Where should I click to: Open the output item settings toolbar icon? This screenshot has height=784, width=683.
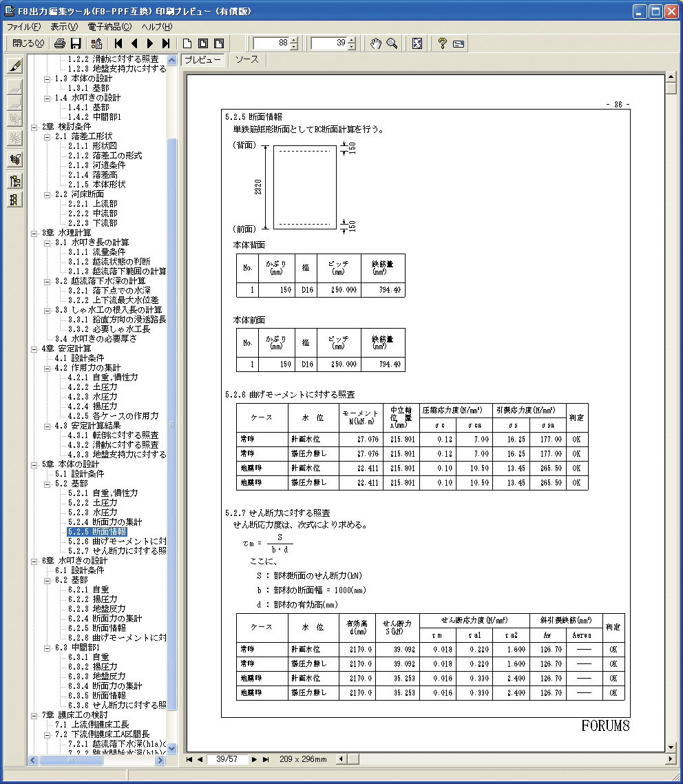tap(97, 43)
